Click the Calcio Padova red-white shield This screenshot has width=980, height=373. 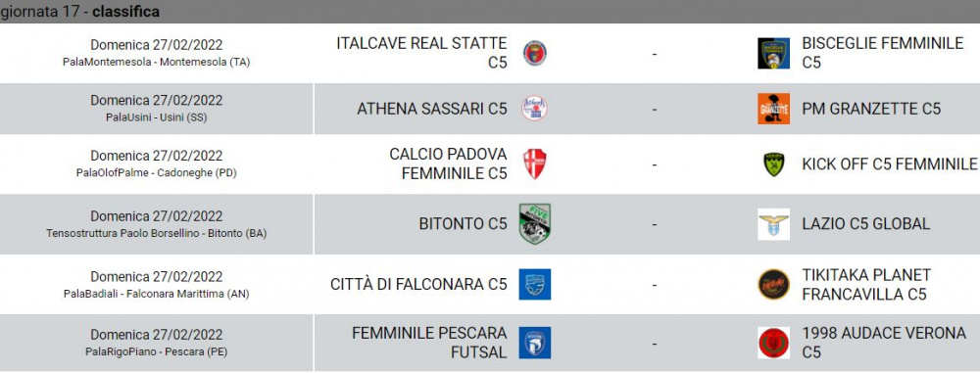click(x=534, y=163)
